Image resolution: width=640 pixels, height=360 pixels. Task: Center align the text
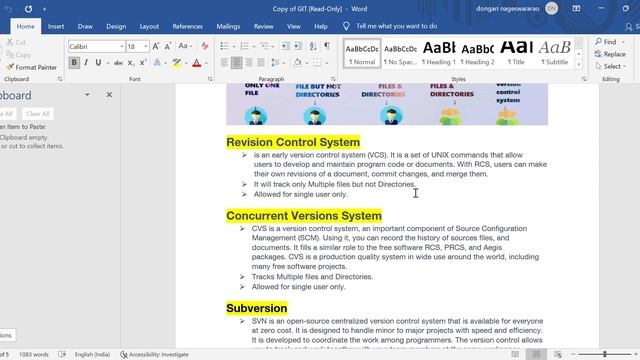coord(236,62)
